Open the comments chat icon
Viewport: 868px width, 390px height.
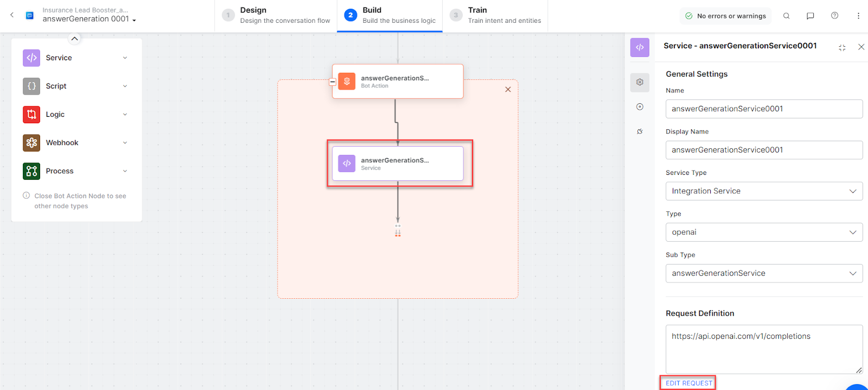810,16
